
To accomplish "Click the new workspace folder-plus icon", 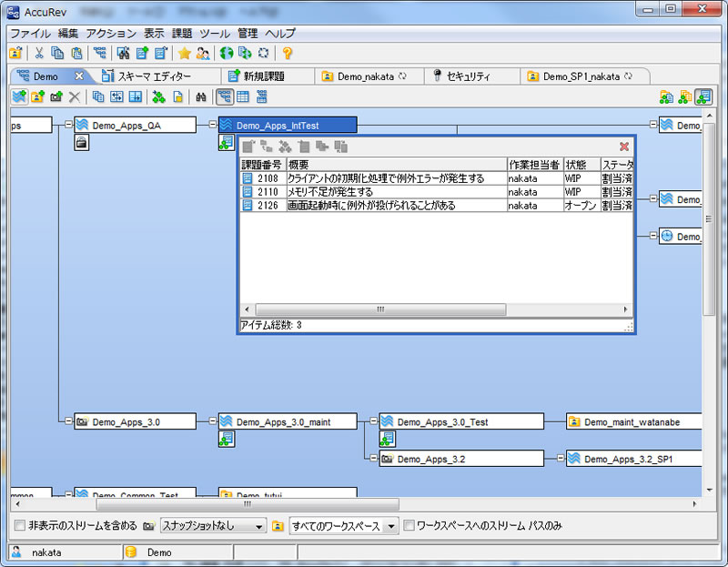I will (37, 96).
